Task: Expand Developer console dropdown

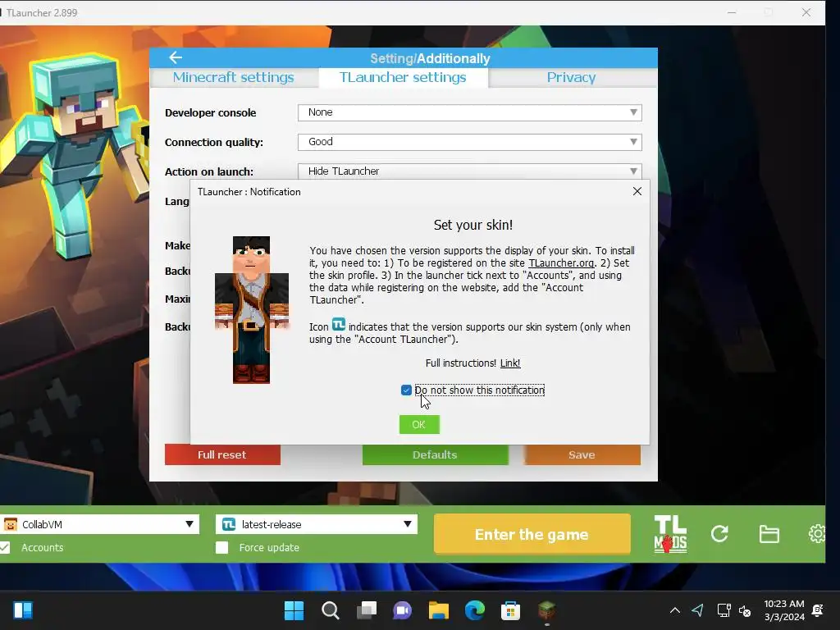Action: click(470, 112)
